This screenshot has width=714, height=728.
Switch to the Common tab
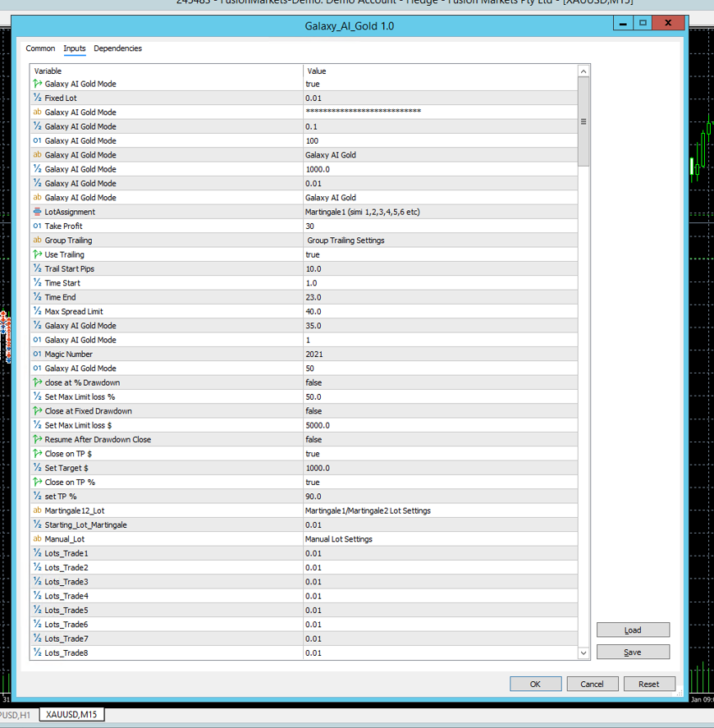point(40,48)
